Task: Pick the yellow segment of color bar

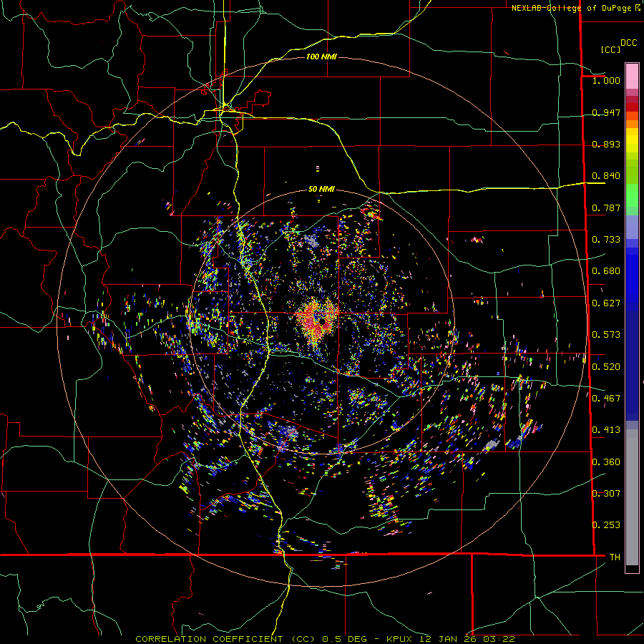Action: [632, 140]
